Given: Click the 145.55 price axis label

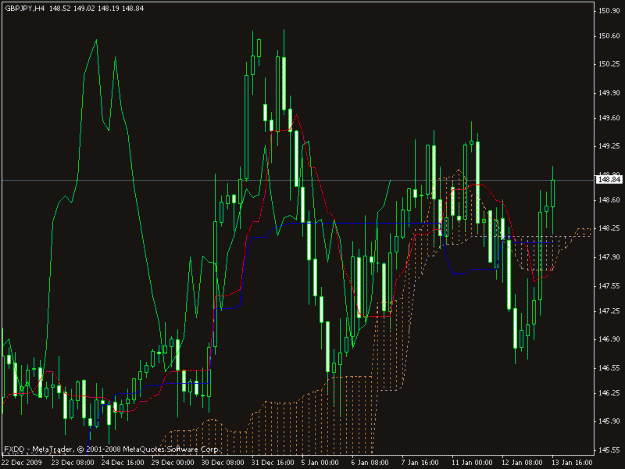Looking at the screenshot, I should pos(609,450).
